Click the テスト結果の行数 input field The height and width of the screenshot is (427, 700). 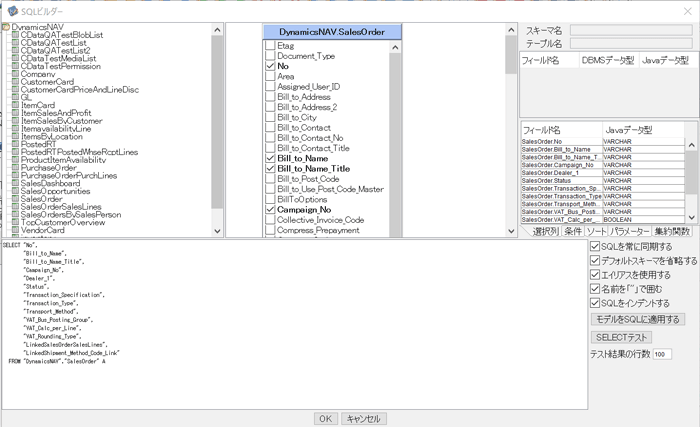click(x=662, y=354)
